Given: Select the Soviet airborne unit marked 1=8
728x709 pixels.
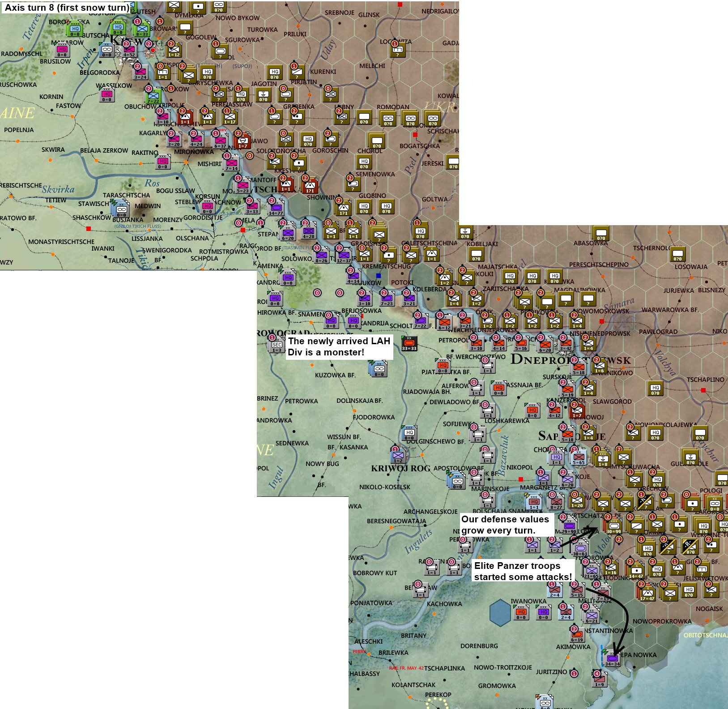Looking at the screenshot, I should 603,459.
